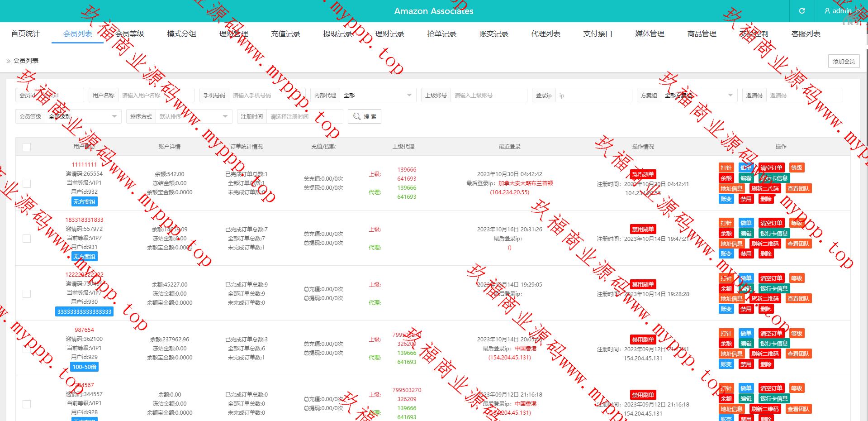Click the breadcrumb arrow before 会员列表
Screen dimensions: 868x421
(8, 61)
